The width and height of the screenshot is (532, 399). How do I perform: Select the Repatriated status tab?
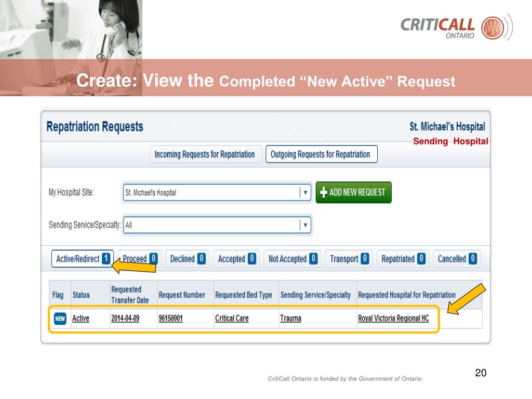(403, 259)
